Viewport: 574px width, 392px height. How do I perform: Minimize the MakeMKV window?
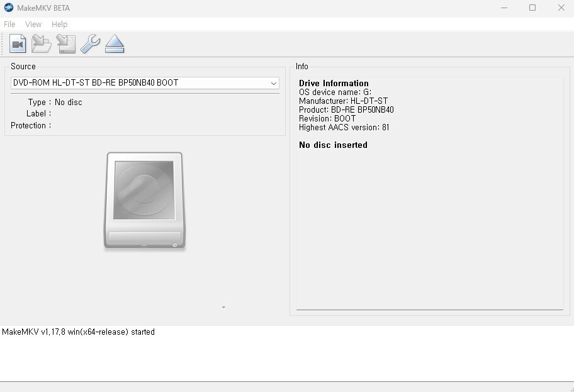(x=504, y=8)
